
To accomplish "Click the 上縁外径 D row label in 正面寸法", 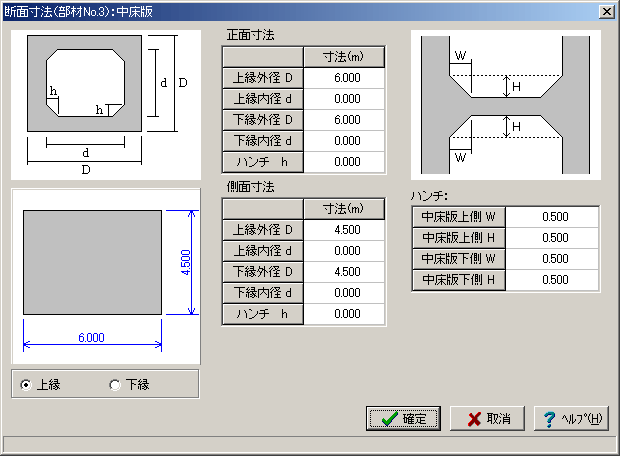I will (263, 78).
